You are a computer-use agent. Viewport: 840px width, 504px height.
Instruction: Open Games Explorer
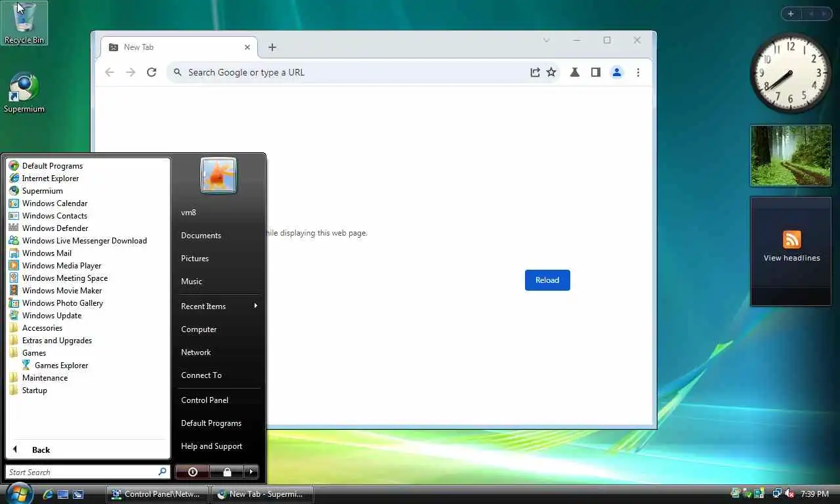pyautogui.click(x=54, y=366)
